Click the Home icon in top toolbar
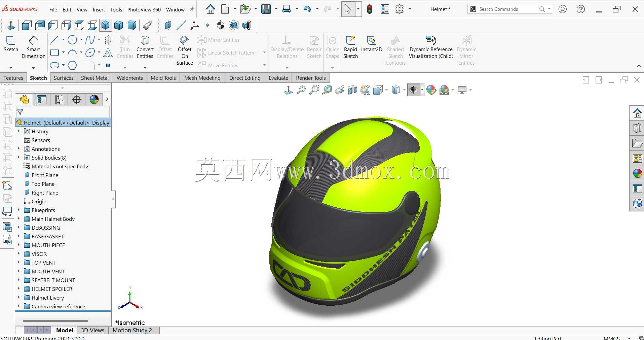The image size is (644, 340). pyautogui.click(x=211, y=9)
